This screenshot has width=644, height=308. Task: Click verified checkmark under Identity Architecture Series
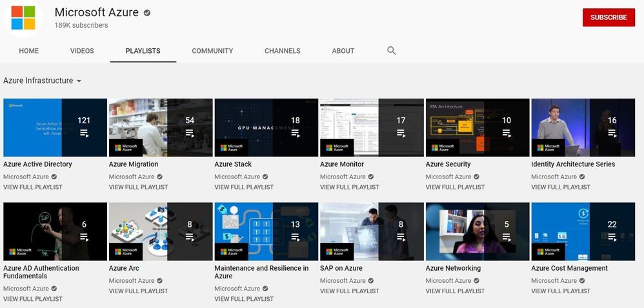coord(581,177)
